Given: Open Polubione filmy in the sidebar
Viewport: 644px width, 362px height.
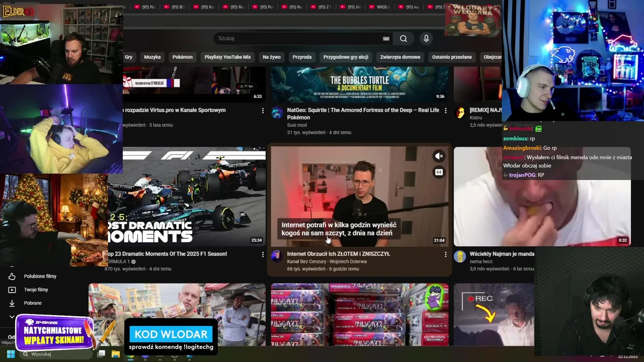Looking at the screenshot, I should [40, 276].
